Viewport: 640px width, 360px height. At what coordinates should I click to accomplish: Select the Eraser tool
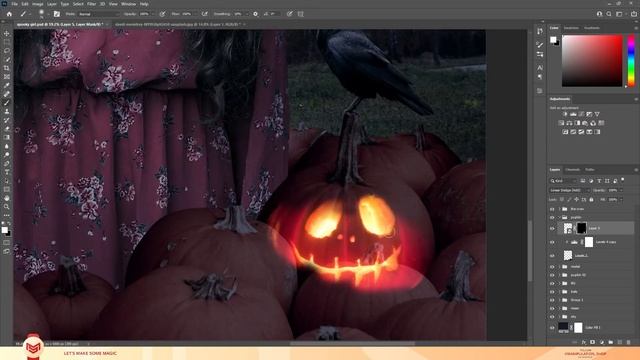pos(7,129)
